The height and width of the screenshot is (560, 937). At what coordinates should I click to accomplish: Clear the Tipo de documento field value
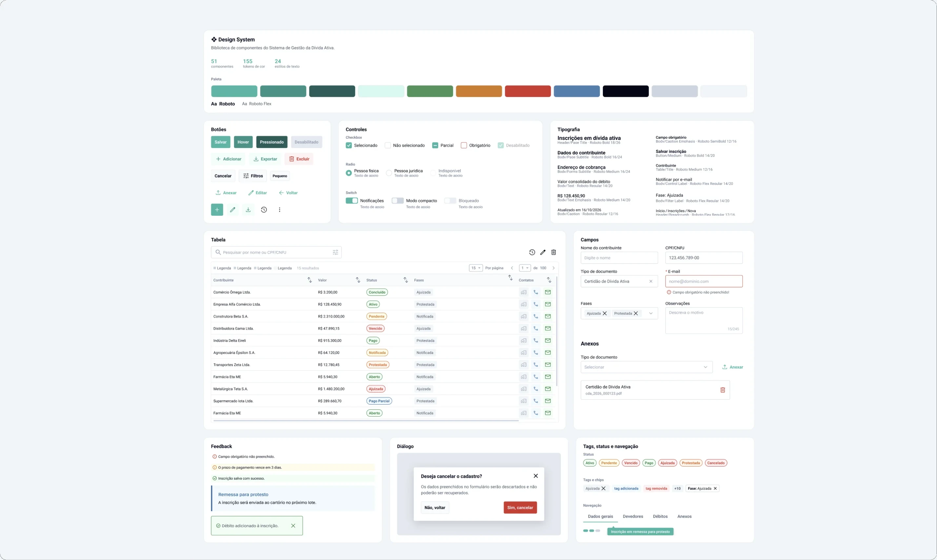pos(651,282)
